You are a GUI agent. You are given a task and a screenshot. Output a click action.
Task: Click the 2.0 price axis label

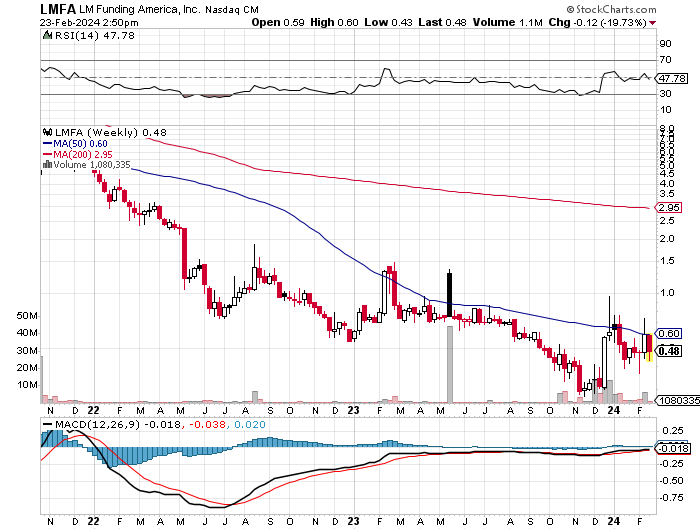[x=667, y=238]
